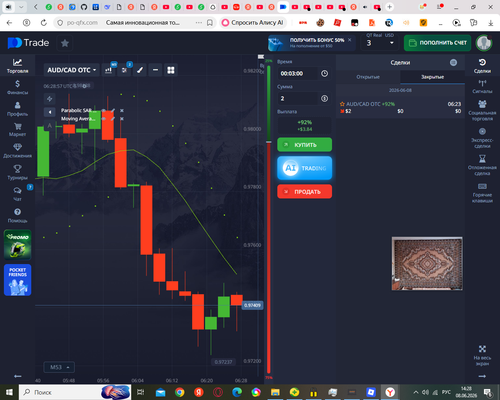Toggle На весь экран fullscreen mode

click(x=482, y=356)
